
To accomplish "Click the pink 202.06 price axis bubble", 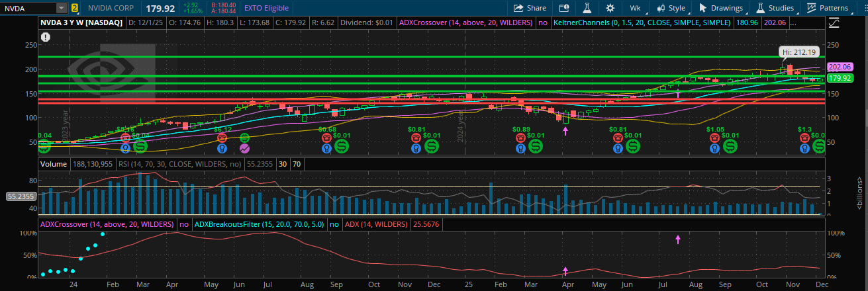I will [x=839, y=67].
